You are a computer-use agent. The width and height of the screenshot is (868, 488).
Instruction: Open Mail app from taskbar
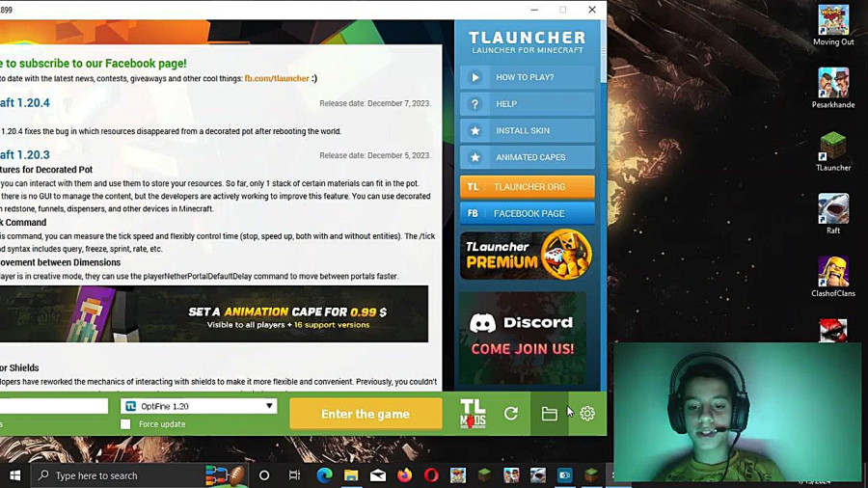click(378, 475)
